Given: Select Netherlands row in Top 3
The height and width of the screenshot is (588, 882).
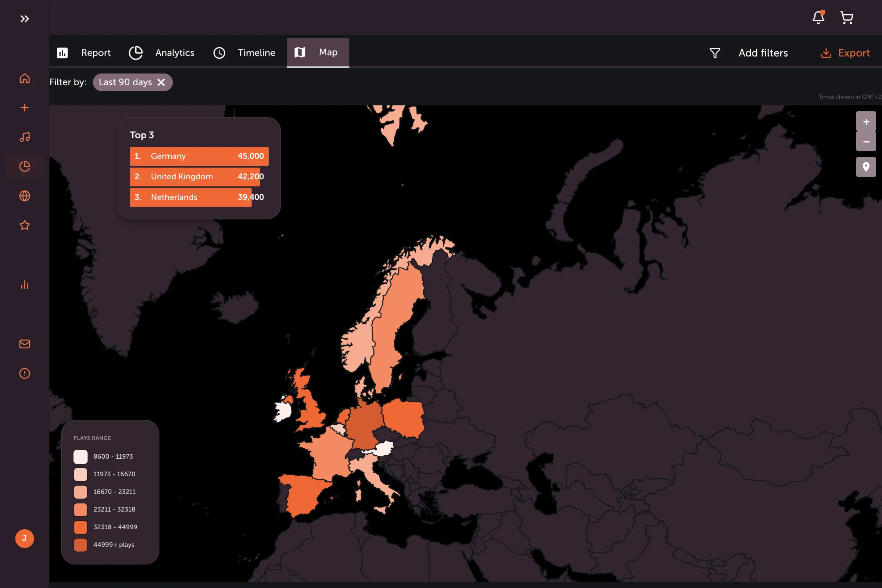Looking at the screenshot, I should tap(199, 197).
